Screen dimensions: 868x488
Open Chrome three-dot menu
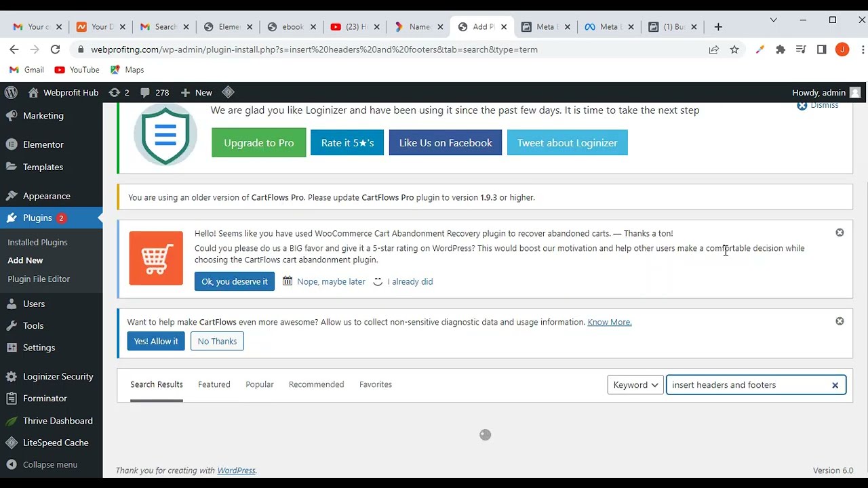863,49
